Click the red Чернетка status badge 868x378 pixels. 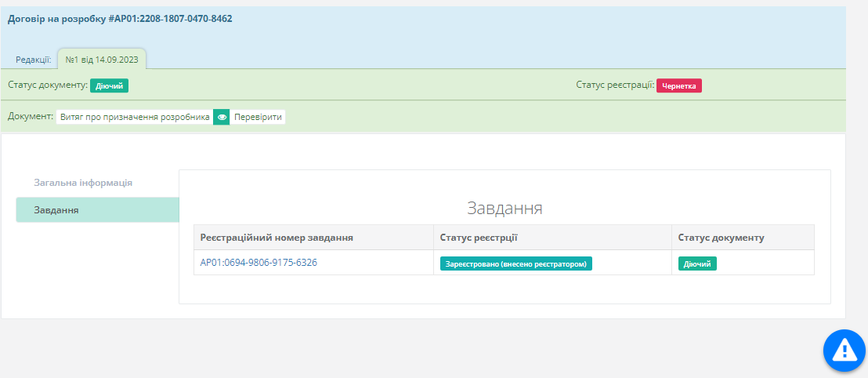coord(678,86)
